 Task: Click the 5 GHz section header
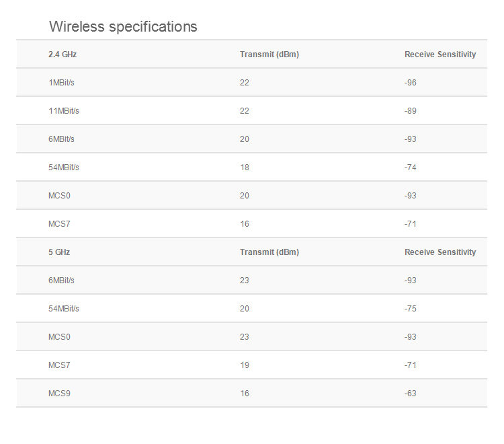pos(59,252)
